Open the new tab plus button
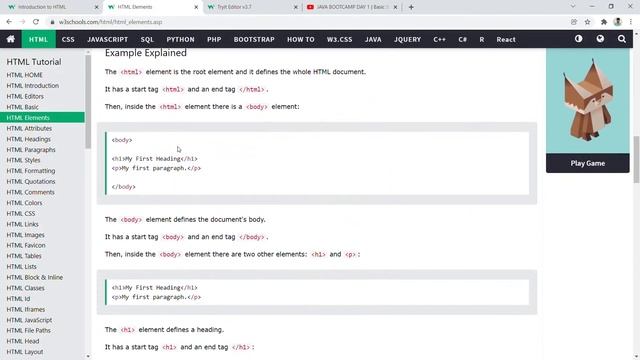The width and height of the screenshot is (640, 360). (411, 7)
